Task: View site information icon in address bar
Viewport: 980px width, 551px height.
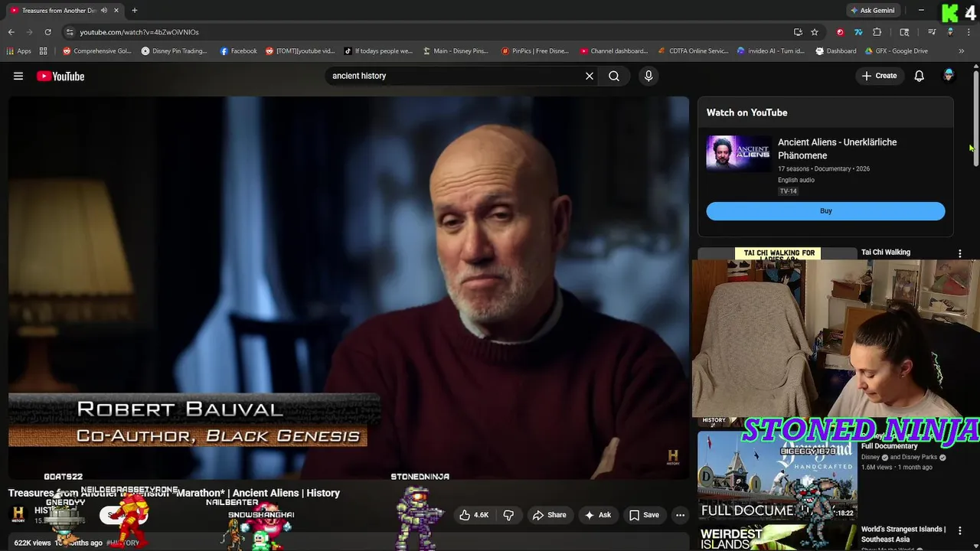Action: coord(70,32)
